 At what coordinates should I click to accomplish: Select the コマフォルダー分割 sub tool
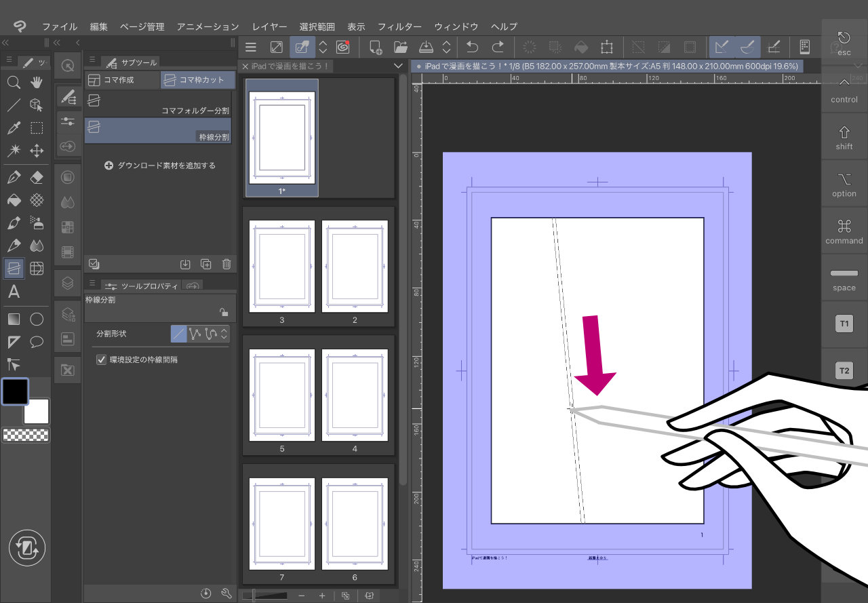[x=158, y=102]
